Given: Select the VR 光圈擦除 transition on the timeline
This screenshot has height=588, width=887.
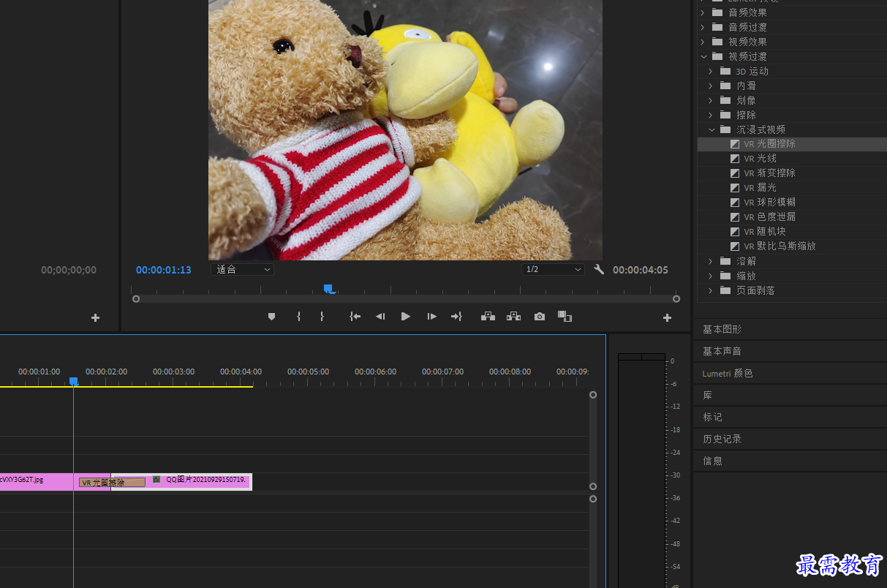Looking at the screenshot, I should click(x=112, y=483).
